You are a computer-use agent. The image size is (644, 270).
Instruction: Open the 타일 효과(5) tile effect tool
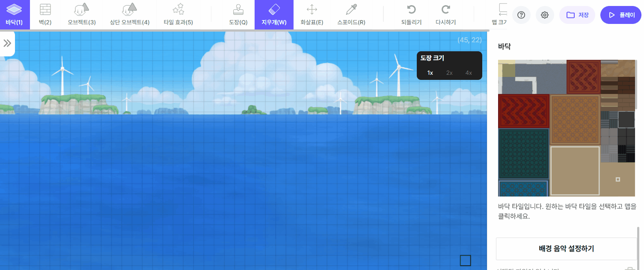coord(178,15)
